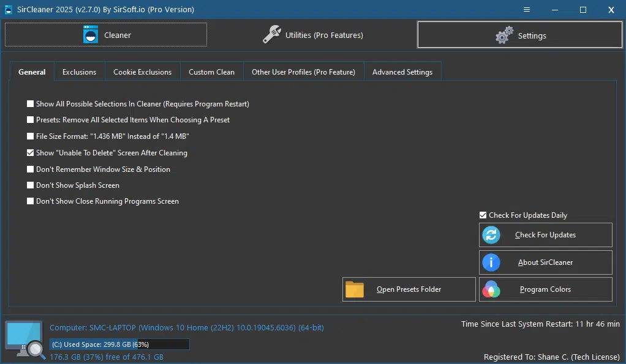This screenshot has height=364, width=626.
Task: Open About SirCleaner dialog
Action: 545,262
